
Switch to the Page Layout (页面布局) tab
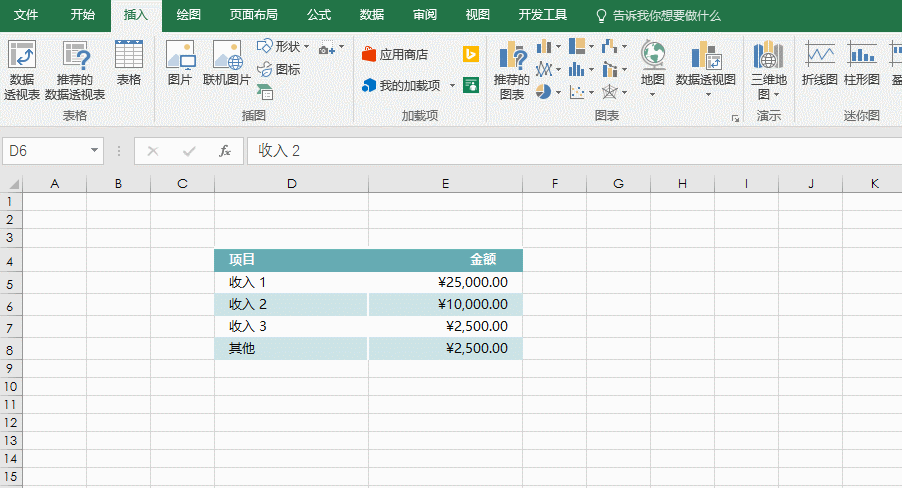(253, 15)
